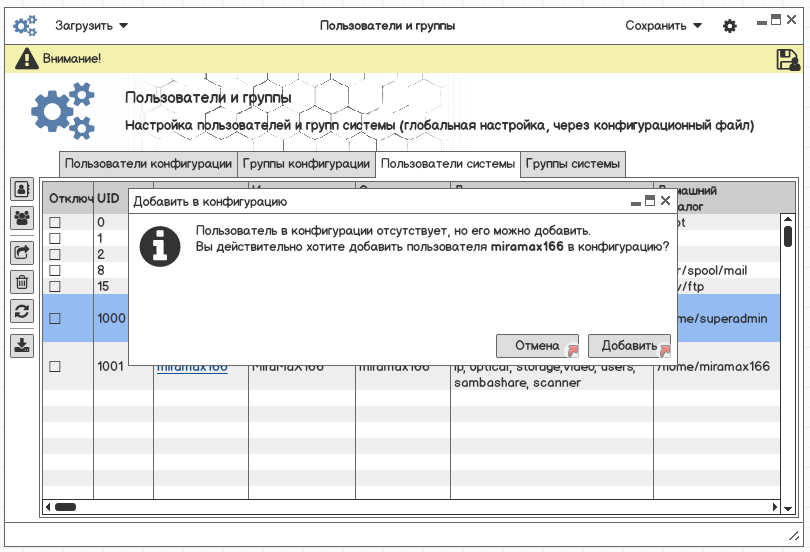Screen dimensions: 810x552
Task: Open the Загрузить dropdown menu
Action: (91, 26)
